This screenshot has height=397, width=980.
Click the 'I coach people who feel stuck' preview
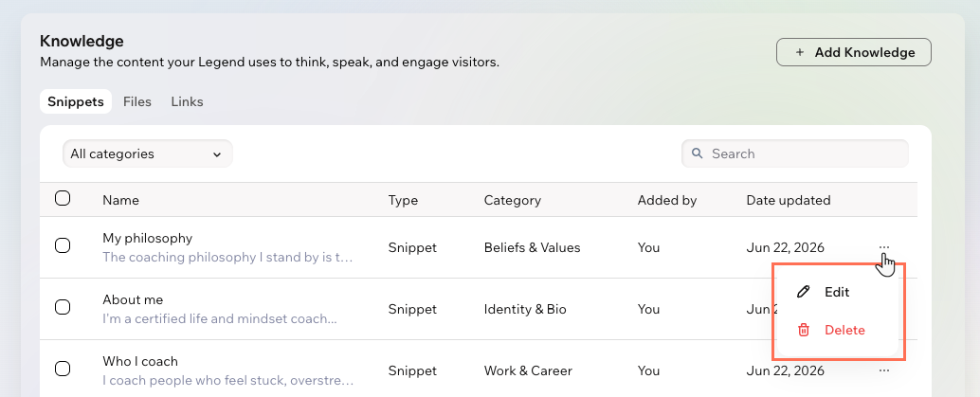click(228, 380)
